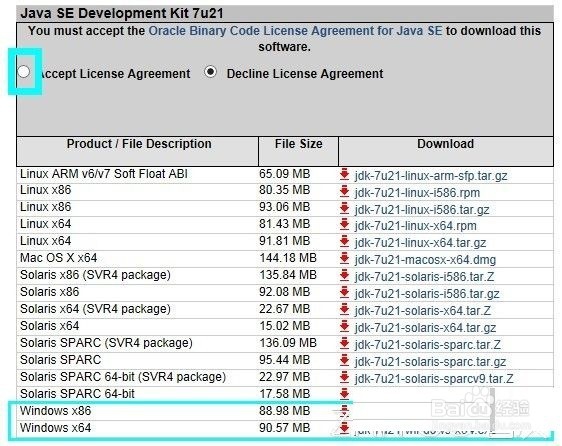Open the Oracle Binary Code License Agreement link
562x446 pixels.
point(295,30)
